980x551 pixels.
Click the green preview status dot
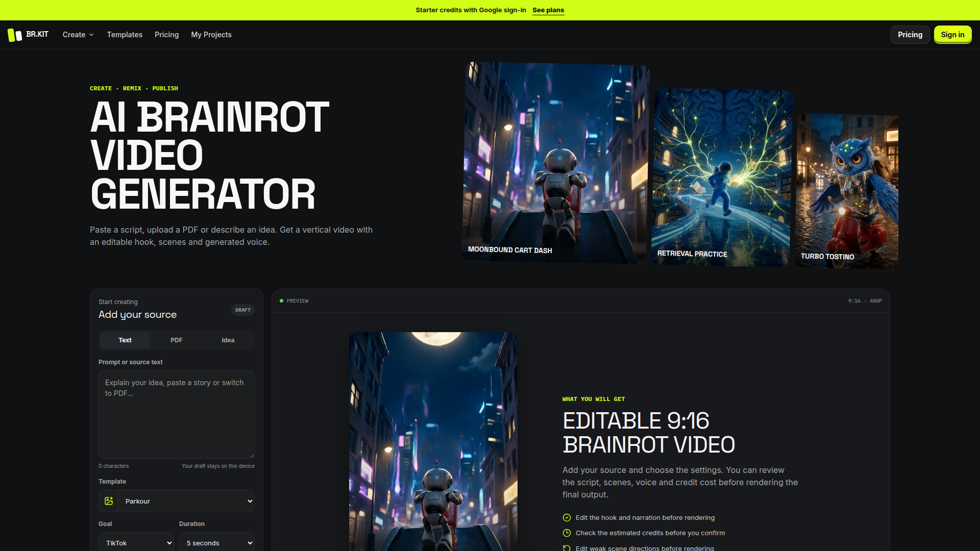click(x=281, y=301)
